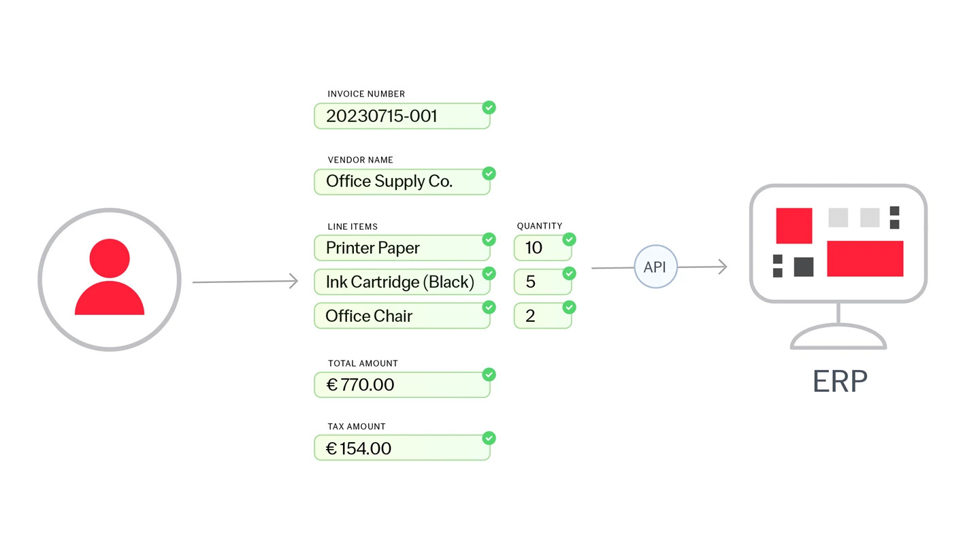Screen dimensions: 980x551
Task: Select the € 770.00 total amount field
Action: click(402, 385)
